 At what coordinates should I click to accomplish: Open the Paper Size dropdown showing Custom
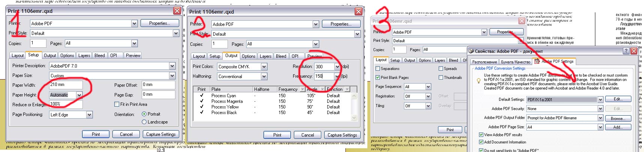coord(172,76)
